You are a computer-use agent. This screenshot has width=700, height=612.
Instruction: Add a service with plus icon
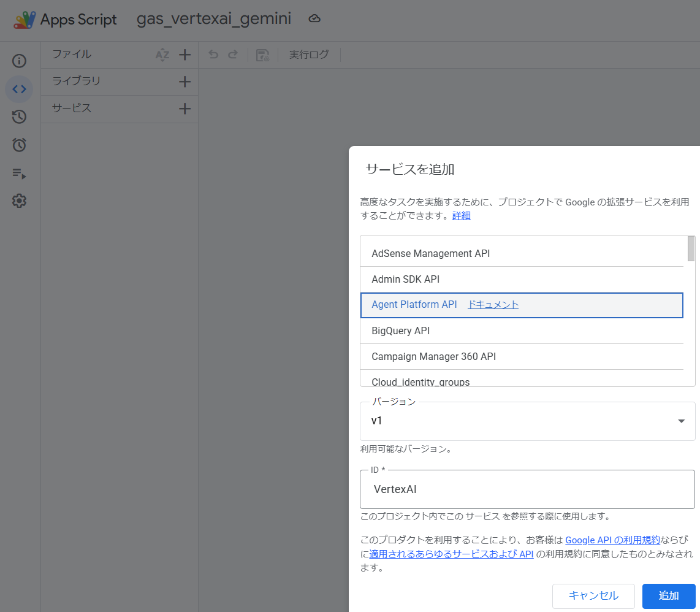point(185,109)
